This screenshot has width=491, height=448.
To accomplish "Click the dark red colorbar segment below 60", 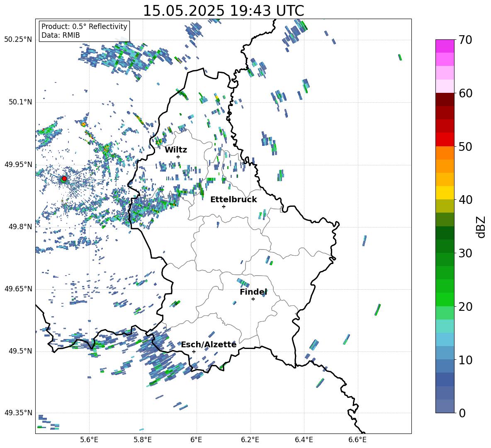I will coord(445,100).
